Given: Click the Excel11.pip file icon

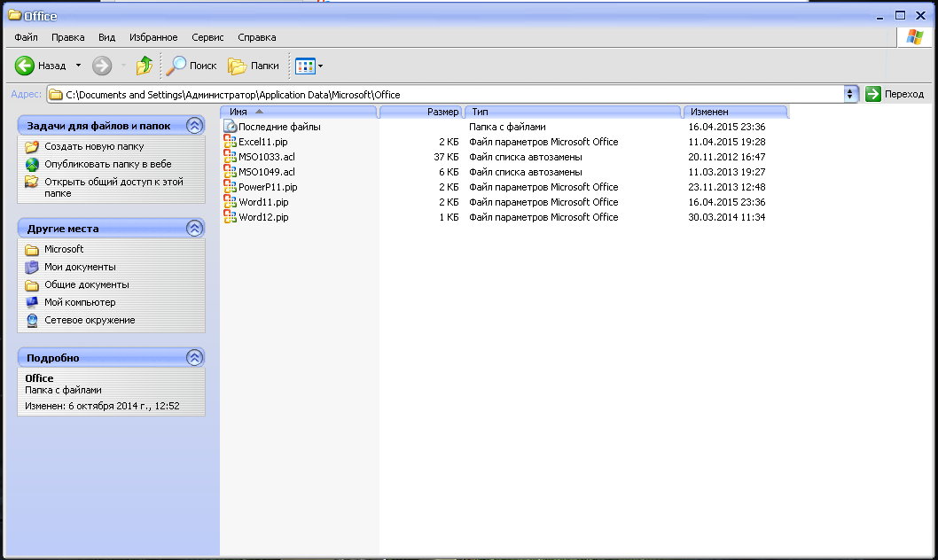Looking at the screenshot, I should (x=230, y=142).
